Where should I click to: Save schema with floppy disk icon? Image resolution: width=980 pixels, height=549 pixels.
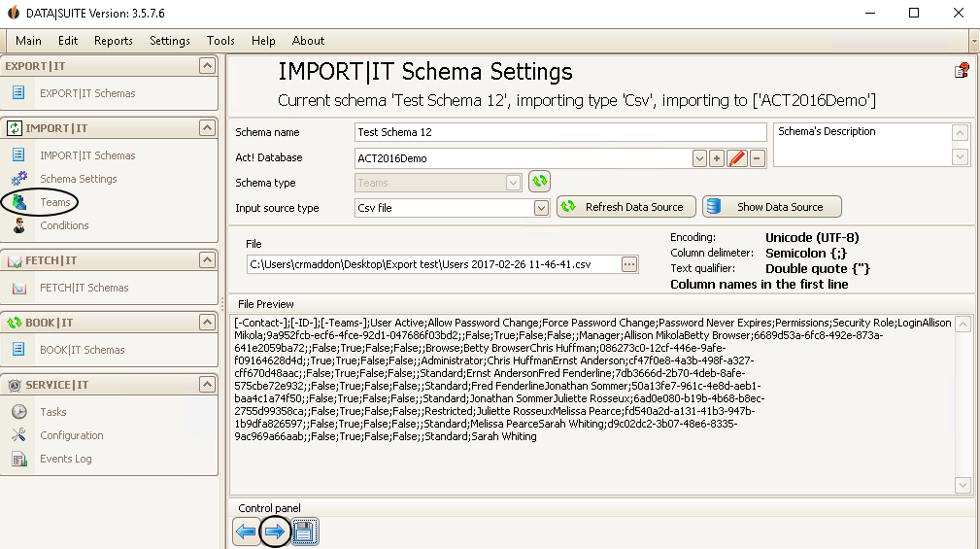tap(304, 532)
